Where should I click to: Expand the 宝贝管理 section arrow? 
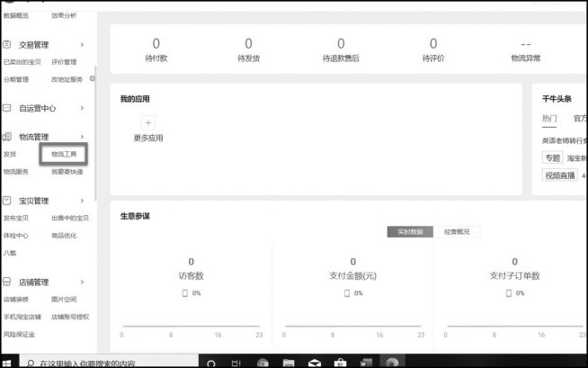pyautogui.click(x=82, y=201)
